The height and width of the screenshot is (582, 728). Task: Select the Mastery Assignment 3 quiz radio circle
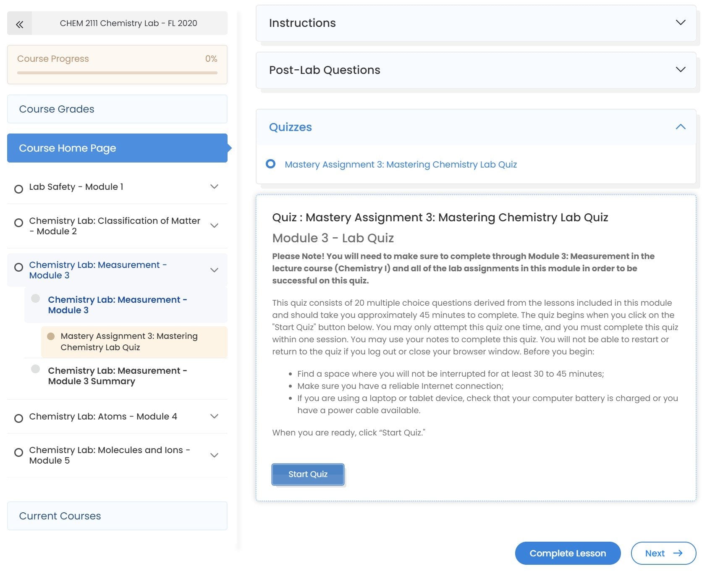[271, 164]
